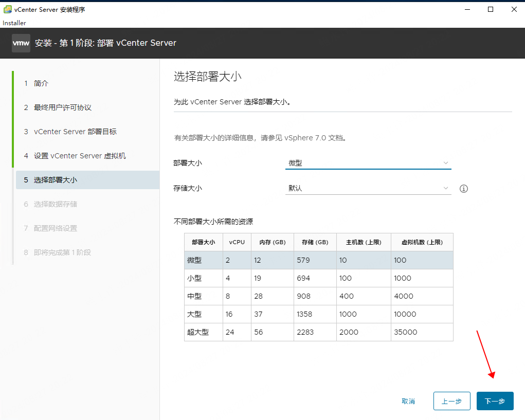Viewport: 525px width, 420px height.
Task: Click storage value 1358 in 大型 row
Action: (304, 314)
